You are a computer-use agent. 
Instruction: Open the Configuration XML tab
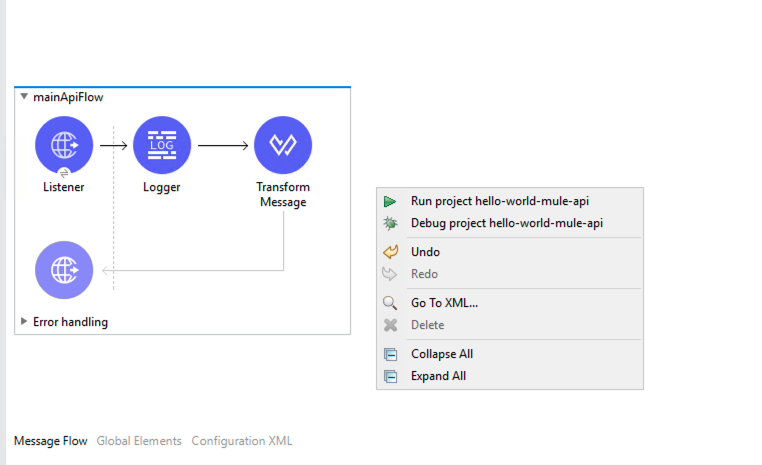pos(242,441)
